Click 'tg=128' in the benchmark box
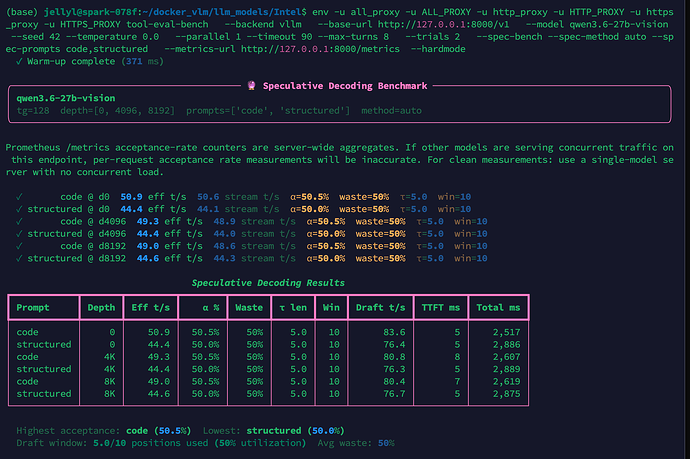 (x=33, y=110)
